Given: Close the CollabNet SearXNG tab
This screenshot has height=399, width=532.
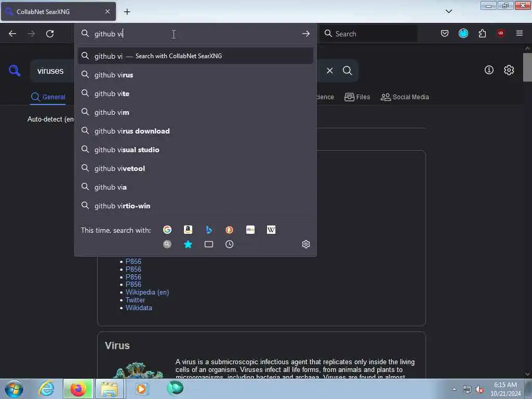Looking at the screenshot, I should pyautogui.click(x=108, y=11).
